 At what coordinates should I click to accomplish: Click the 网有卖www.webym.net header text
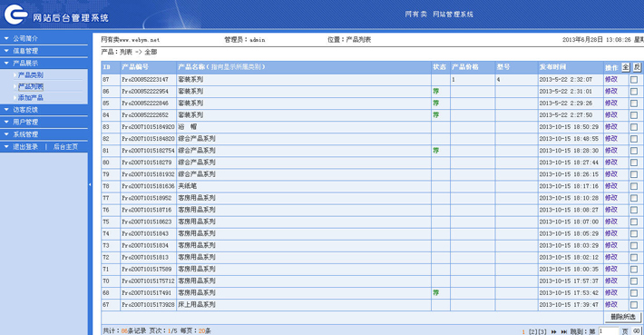click(x=131, y=40)
